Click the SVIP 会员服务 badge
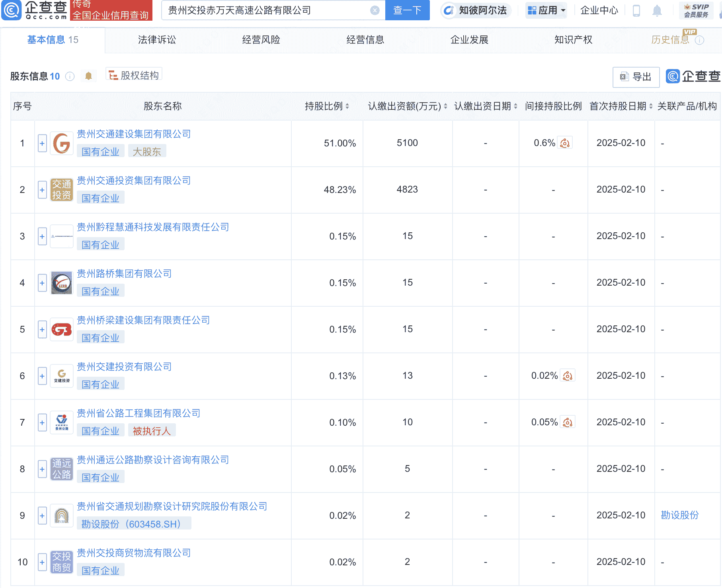Viewport: 722px width, 588px height. (x=696, y=11)
